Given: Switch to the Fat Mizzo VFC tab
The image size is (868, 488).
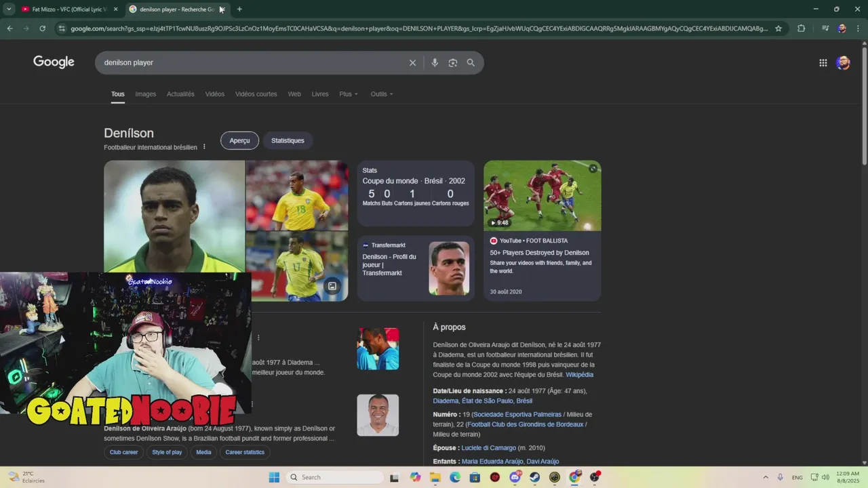Looking at the screenshot, I should click(68, 9).
